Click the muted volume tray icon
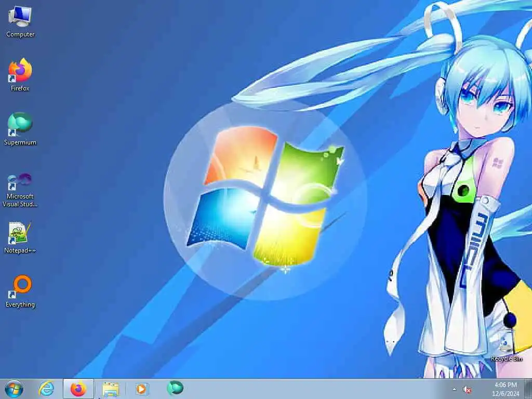Screen dimensions: 532x399 [x=468, y=390]
